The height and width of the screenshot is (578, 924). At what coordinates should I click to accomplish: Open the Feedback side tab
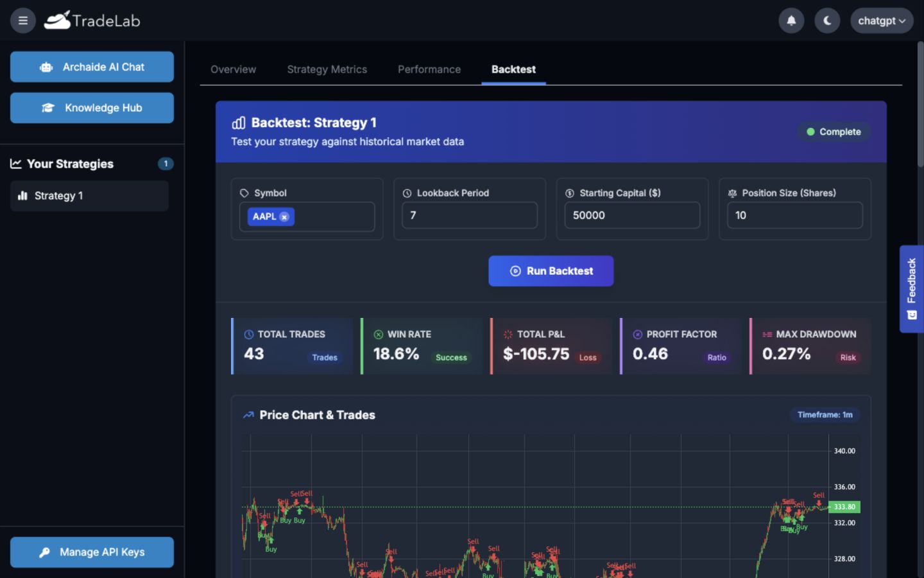[x=911, y=289]
